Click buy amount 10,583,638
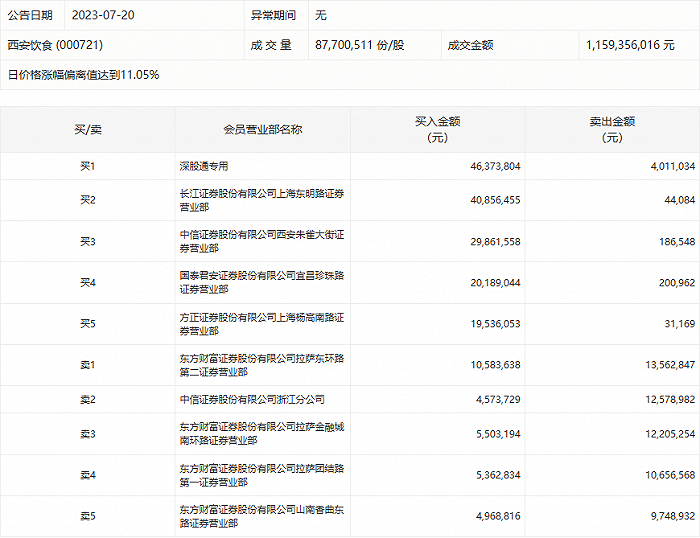The image size is (700, 538). [x=495, y=365]
